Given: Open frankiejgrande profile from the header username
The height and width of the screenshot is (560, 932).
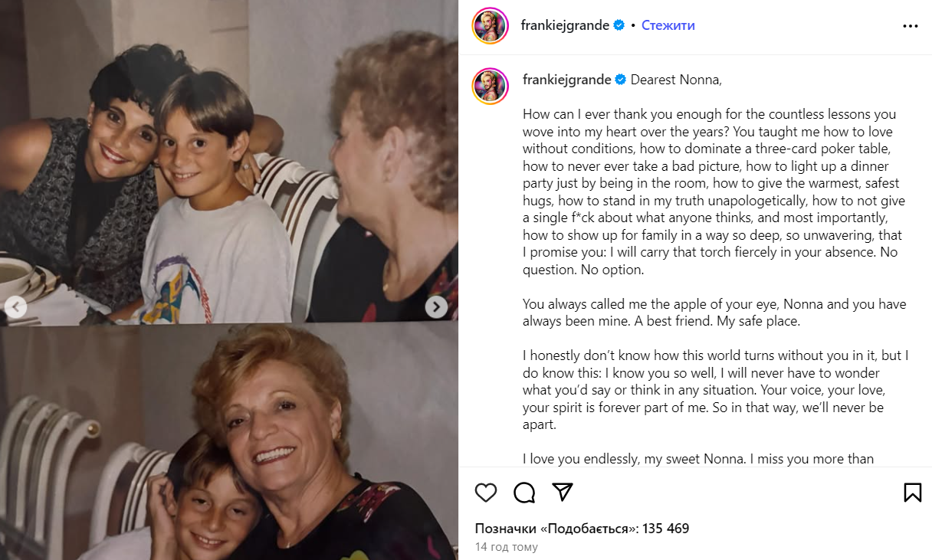Looking at the screenshot, I should pos(565,25).
